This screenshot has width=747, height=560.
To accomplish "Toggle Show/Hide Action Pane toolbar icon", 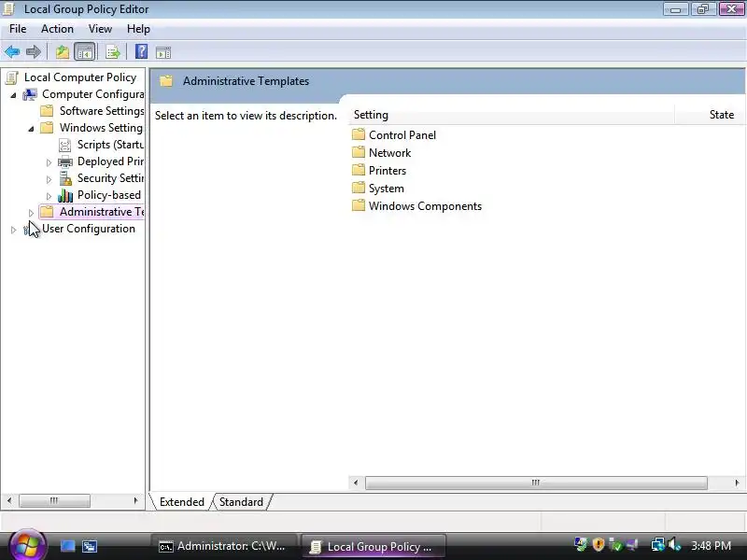I will (x=163, y=52).
